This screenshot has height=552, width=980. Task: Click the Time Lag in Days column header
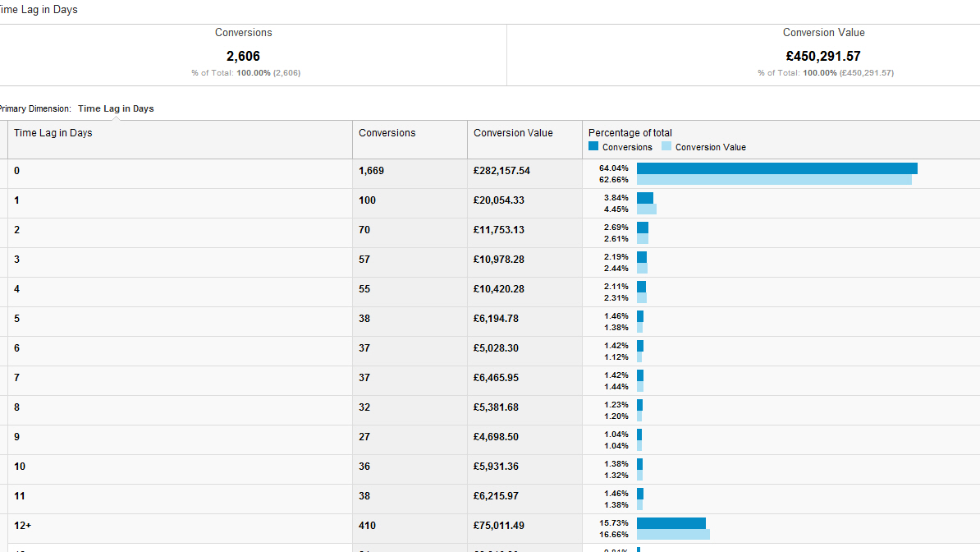coord(53,133)
